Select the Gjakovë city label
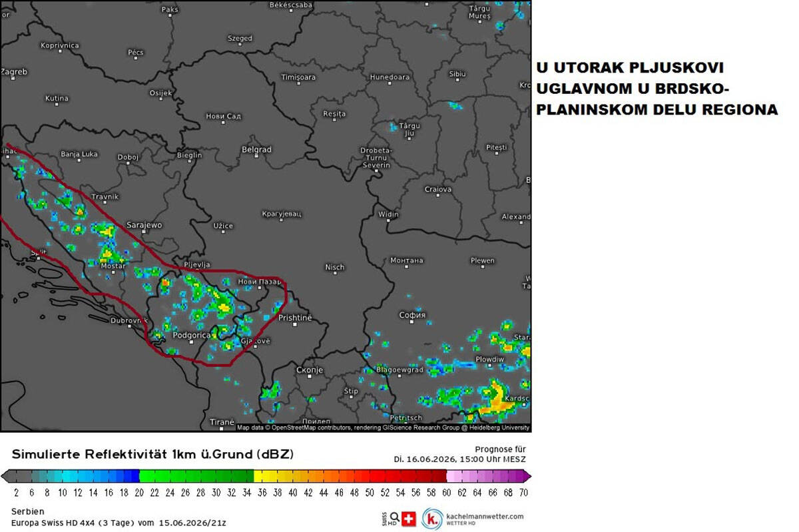This screenshot has height=532, width=799. 255,341
